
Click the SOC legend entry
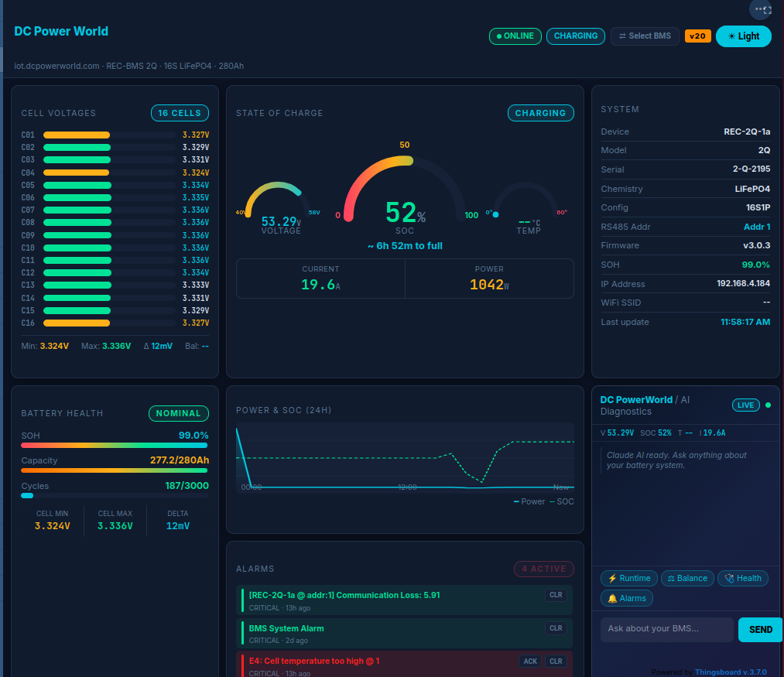pyautogui.click(x=562, y=501)
